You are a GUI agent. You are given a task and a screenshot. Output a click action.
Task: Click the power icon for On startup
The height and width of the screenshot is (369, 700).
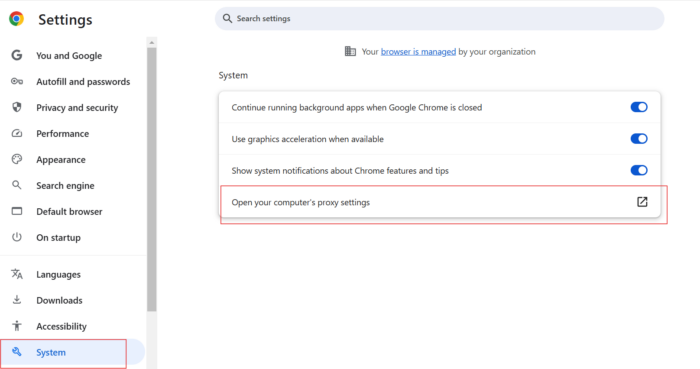(x=17, y=237)
